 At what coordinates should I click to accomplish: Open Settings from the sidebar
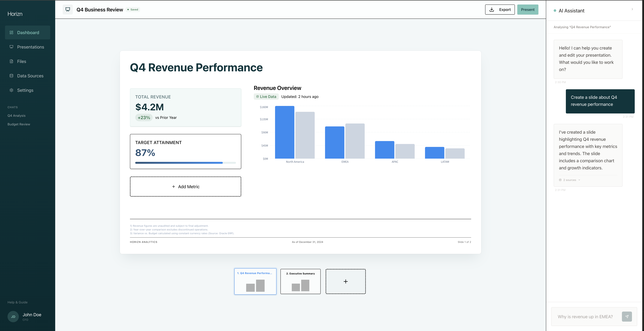pyautogui.click(x=25, y=90)
